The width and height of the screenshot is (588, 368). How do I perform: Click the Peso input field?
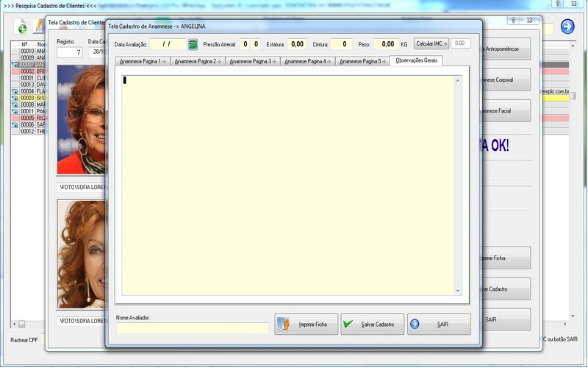pyautogui.click(x=386, y=44)
